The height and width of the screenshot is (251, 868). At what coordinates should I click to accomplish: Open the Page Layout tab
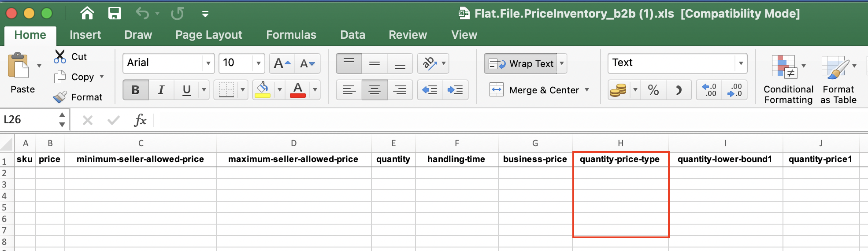[x=208, y=35]
